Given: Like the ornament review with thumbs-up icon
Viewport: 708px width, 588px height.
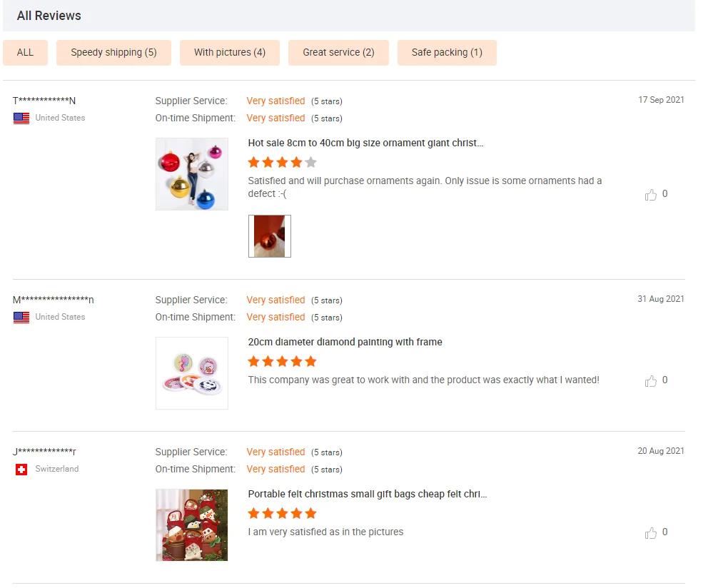Looking at the screenshot, I should [x=651, y=195].
